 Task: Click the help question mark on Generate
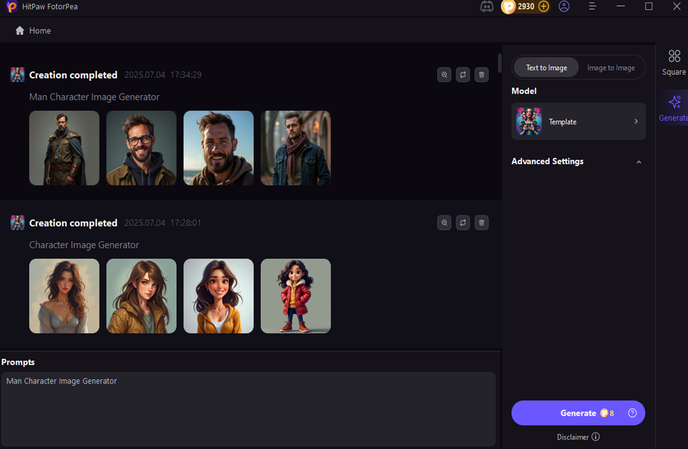tap(632, 413)
